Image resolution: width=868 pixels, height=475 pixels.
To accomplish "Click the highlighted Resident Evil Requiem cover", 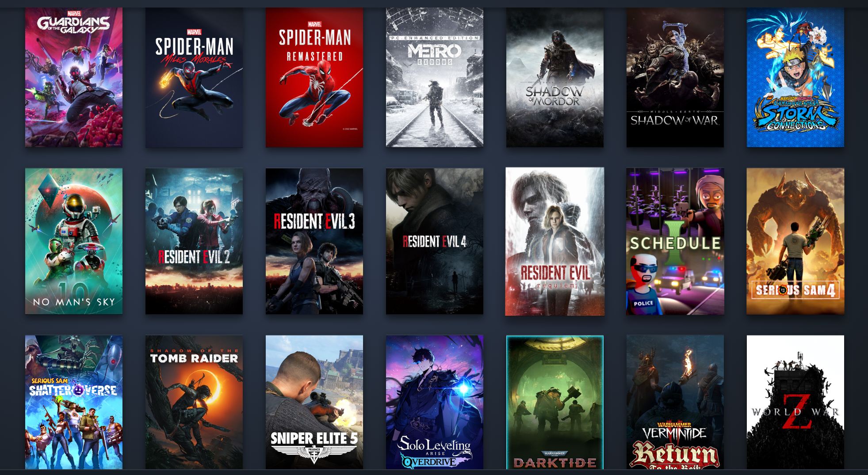I will [x=555, y=241].
